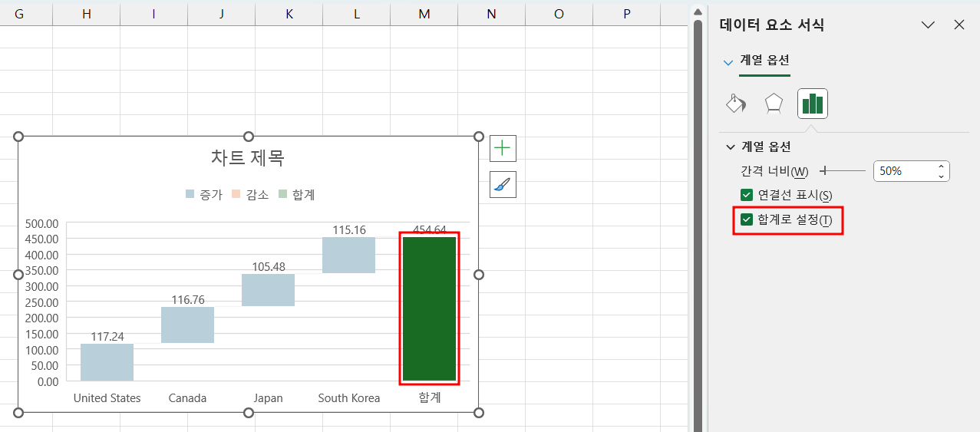Select the dark green 합계 total bar
Screen dimensions: 980x432
pos(429,308)
